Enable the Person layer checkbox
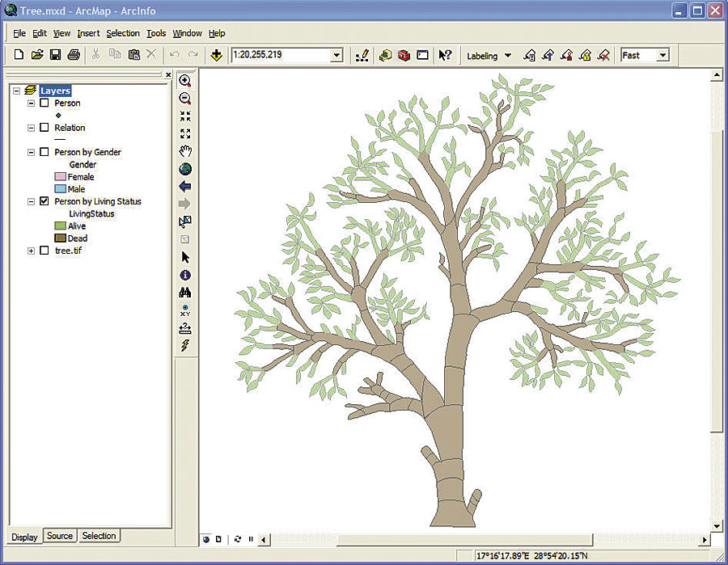728x565 pixels. [44, 103]
